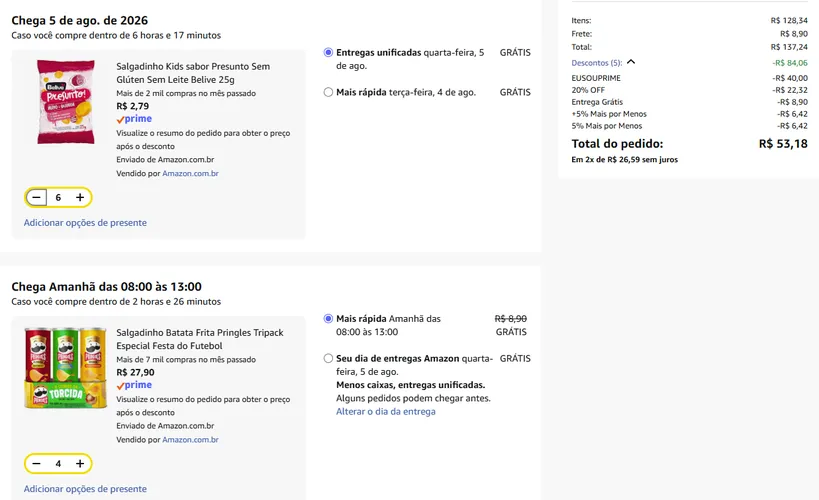Click the prime badge under R$ 2,79

click(x=134, y=119)
